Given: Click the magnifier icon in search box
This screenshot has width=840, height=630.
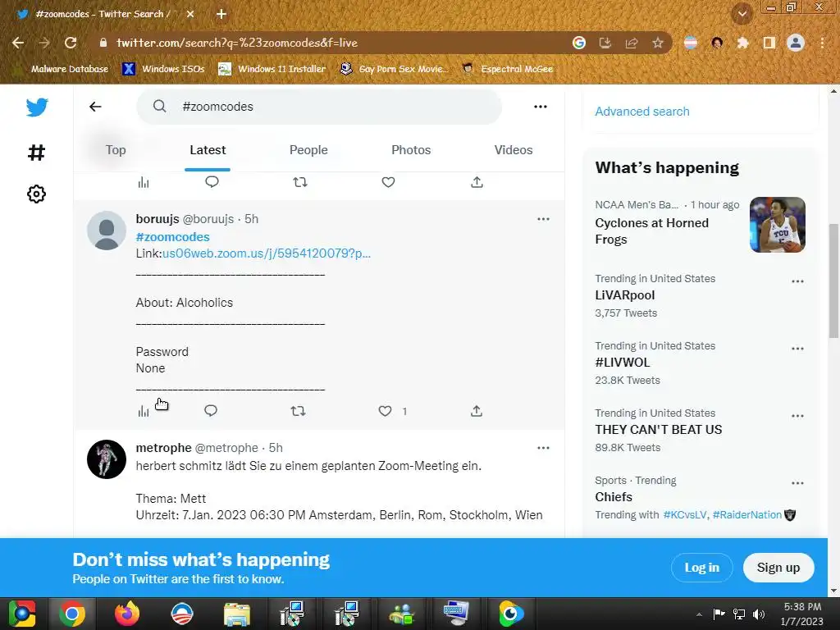Looking at the screenshot, I should (x=160, y=106).
